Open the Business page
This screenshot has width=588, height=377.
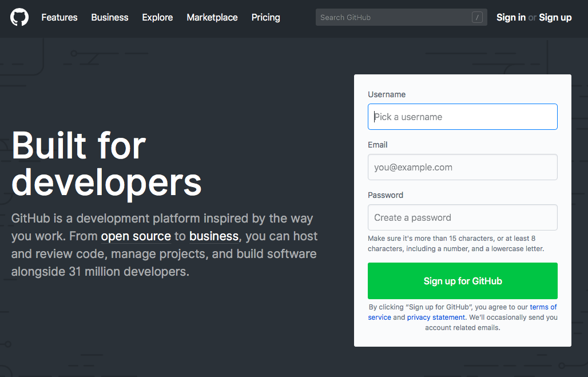point(109,17)
